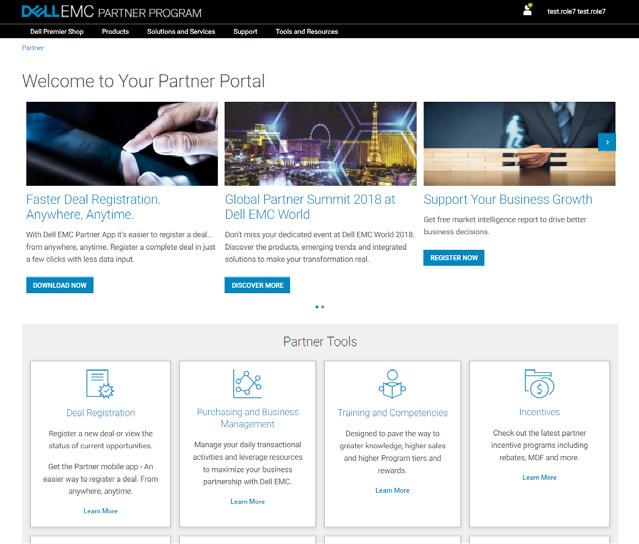The image size is (639, 544).
Task: Click 'Get free market intelligence report' text
Action: pos(505,226)
